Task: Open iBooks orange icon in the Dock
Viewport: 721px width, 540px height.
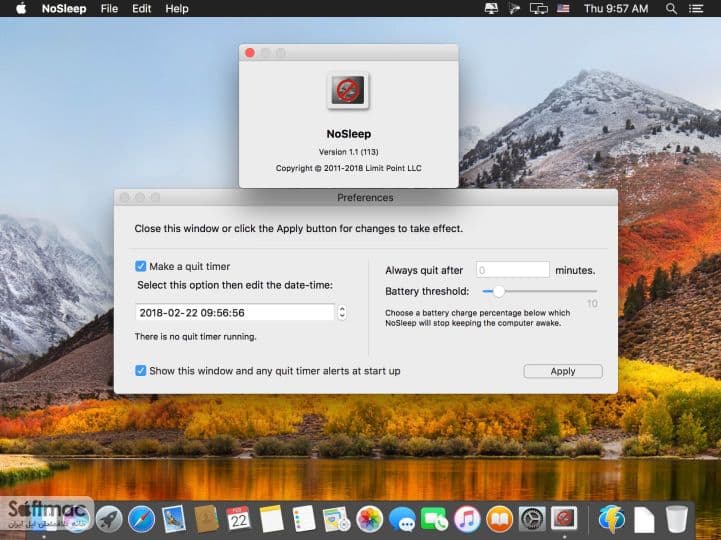Action: pyautogui.click(x=499, y=519)
